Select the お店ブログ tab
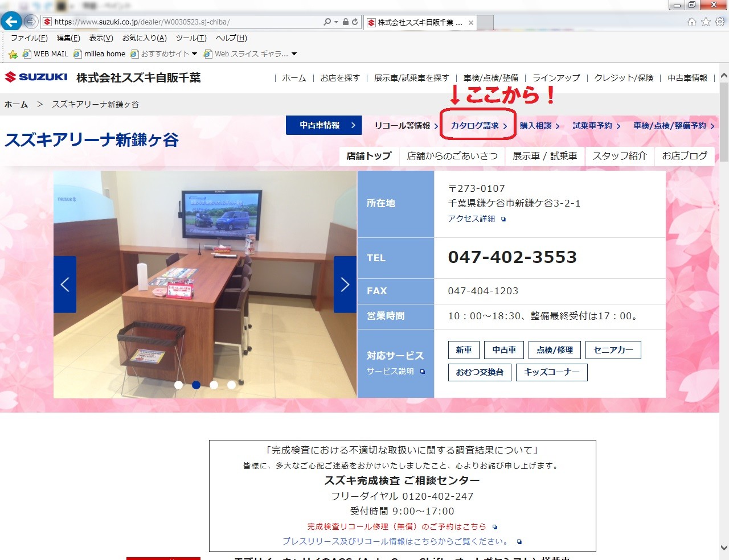Viewport: 729px width, 560px height. click(685, 156)
